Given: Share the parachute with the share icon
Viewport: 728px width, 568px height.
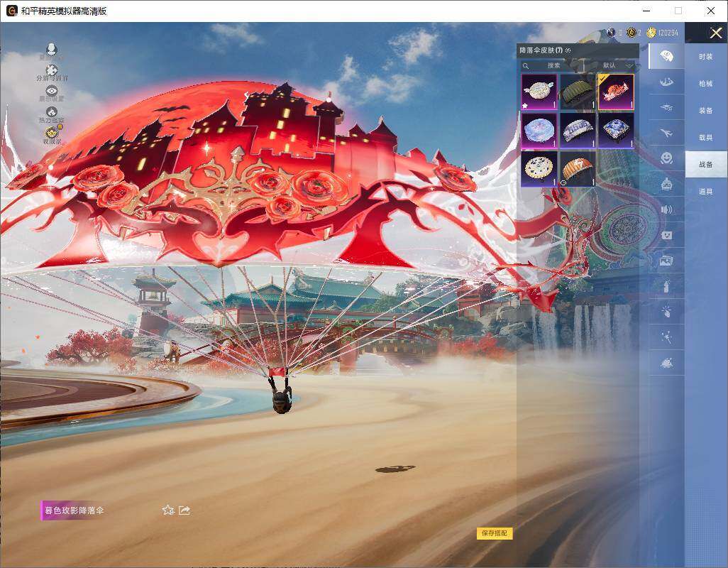Looking at the screenshot, I should click(x=184, y=510).
